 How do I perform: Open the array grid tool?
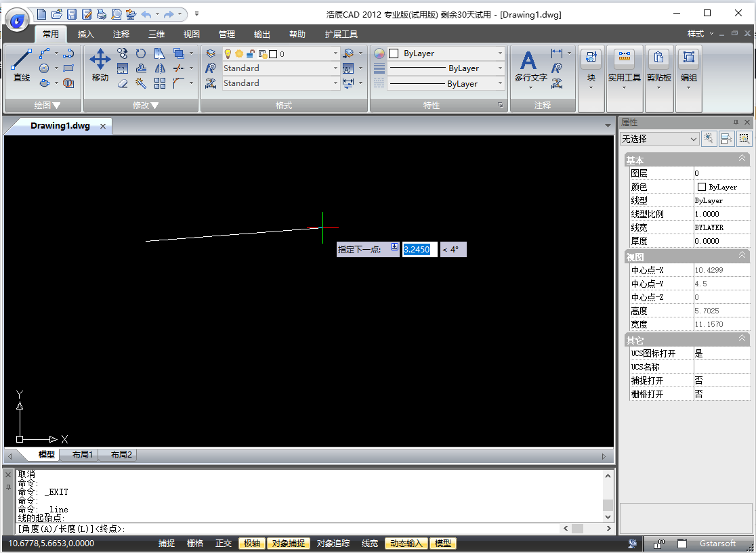point(160,83)
